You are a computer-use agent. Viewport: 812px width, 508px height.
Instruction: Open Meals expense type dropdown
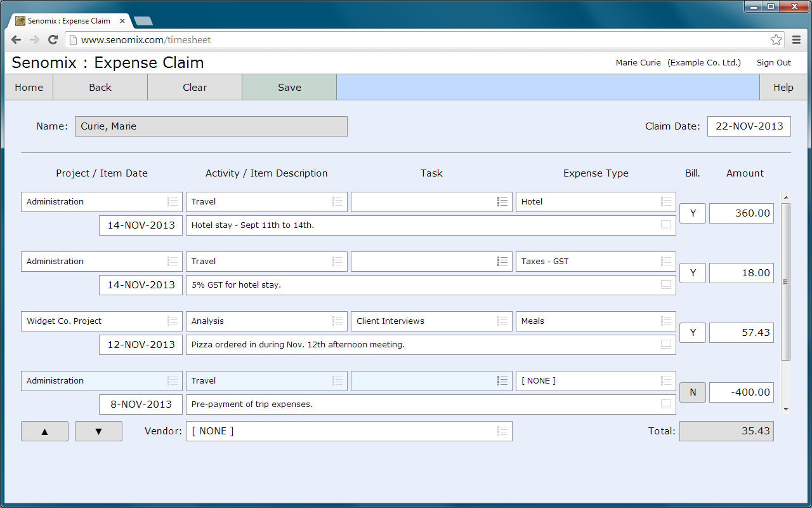[596, 321]
